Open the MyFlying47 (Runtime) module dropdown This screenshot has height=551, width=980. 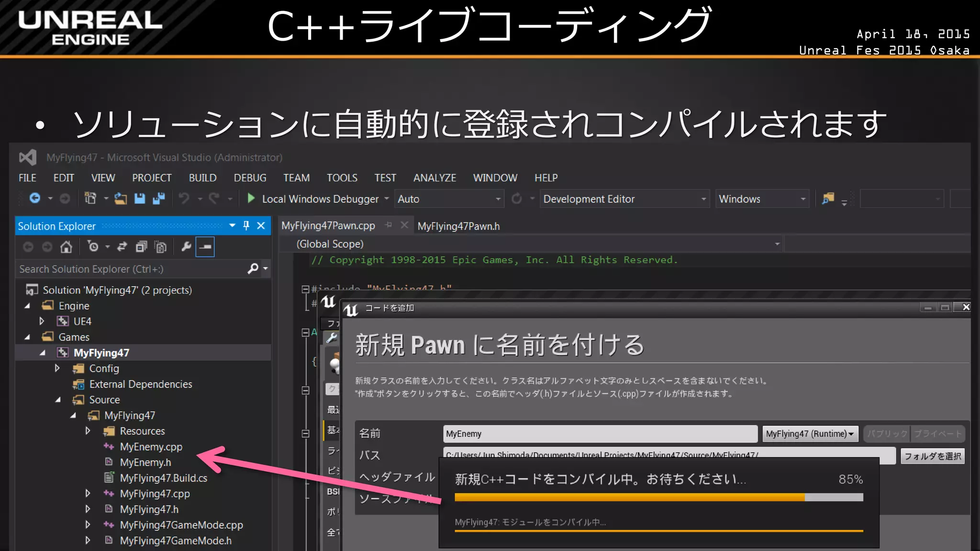pyautogui.click(x=810, y=434)
